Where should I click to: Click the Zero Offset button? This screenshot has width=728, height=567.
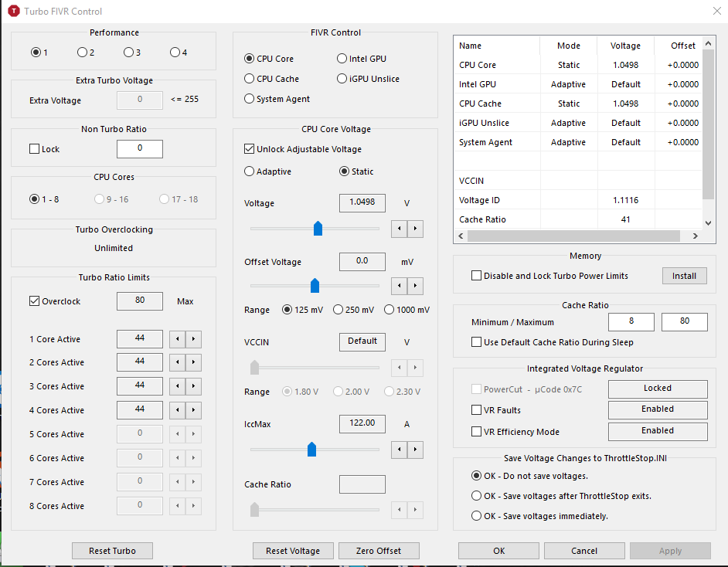378,551
